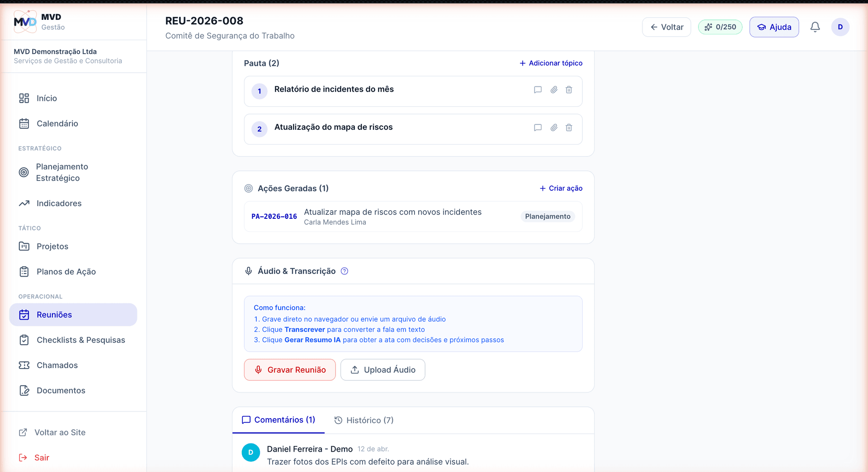Open action PA-2026-016 link

click(x=274, y=217)
